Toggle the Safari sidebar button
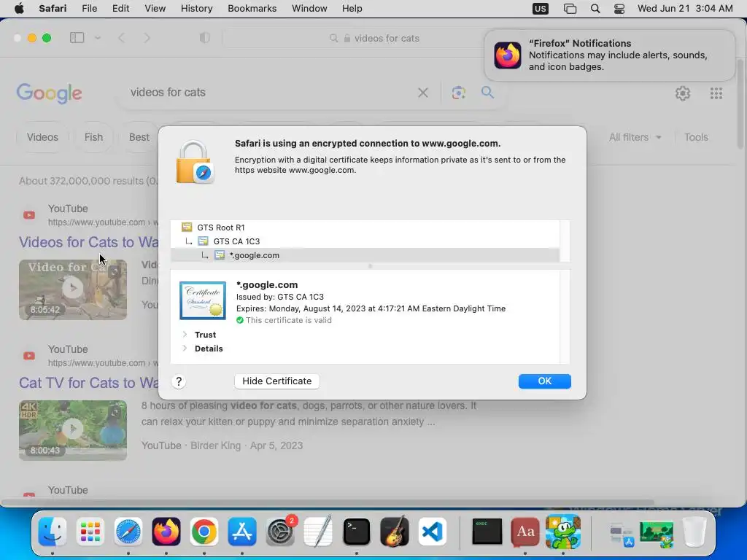The height and width of the screenshot is (560, 747). 77,38
